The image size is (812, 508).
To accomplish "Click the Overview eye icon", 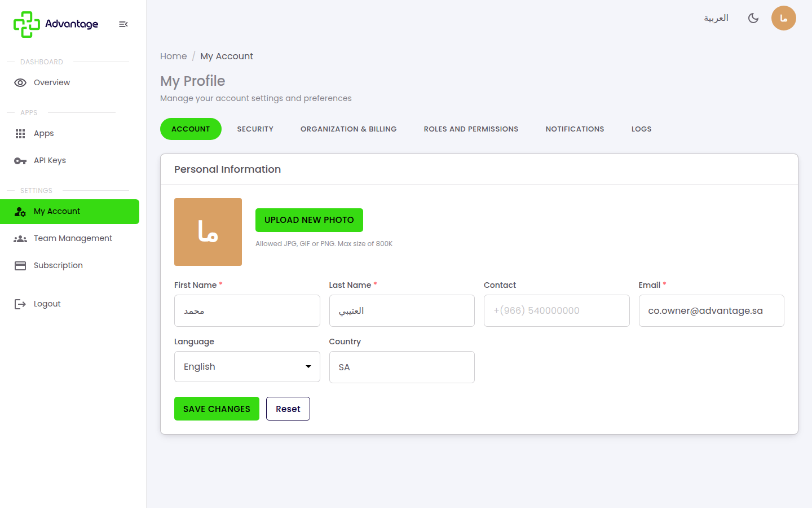I will point(20,82).
